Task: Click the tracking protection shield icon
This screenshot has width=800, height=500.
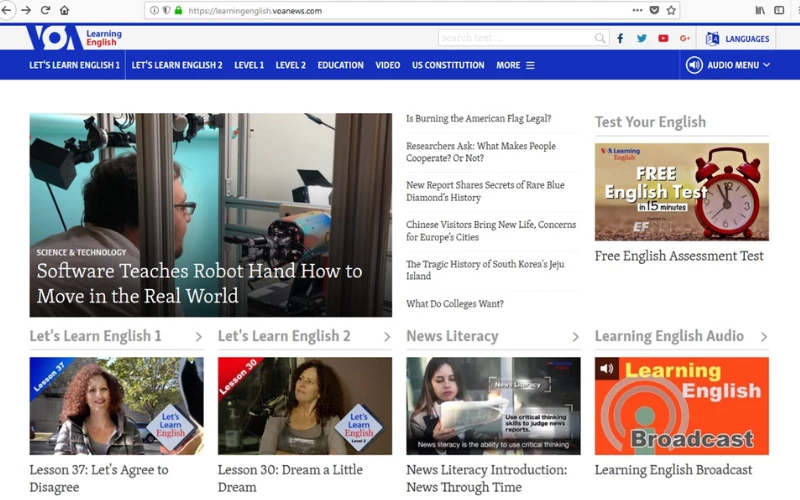Action: point(166,10)
